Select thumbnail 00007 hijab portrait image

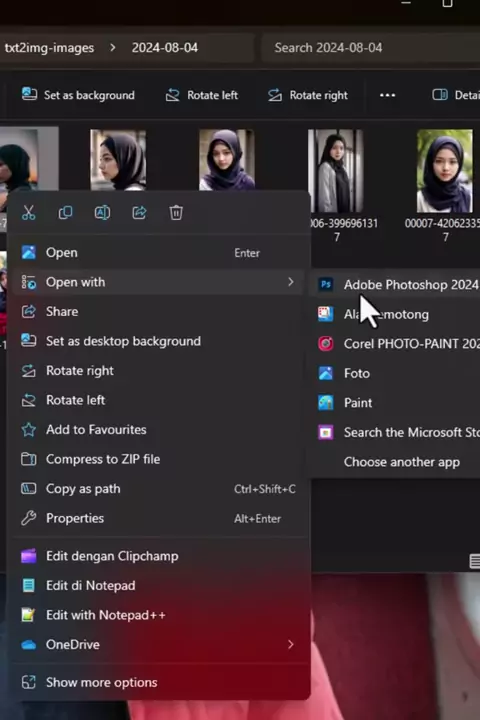pyautogui.click(x=445, y=171)
